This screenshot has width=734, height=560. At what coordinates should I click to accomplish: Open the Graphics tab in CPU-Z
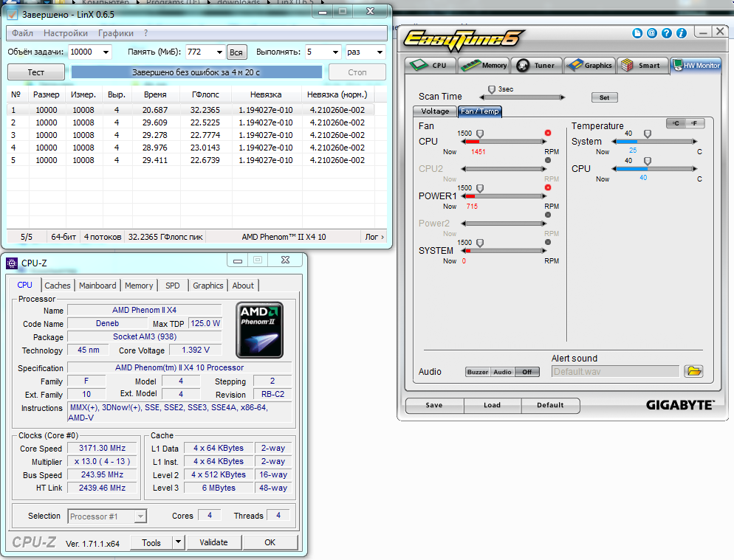pyautogui.click(x=207, y=286)
